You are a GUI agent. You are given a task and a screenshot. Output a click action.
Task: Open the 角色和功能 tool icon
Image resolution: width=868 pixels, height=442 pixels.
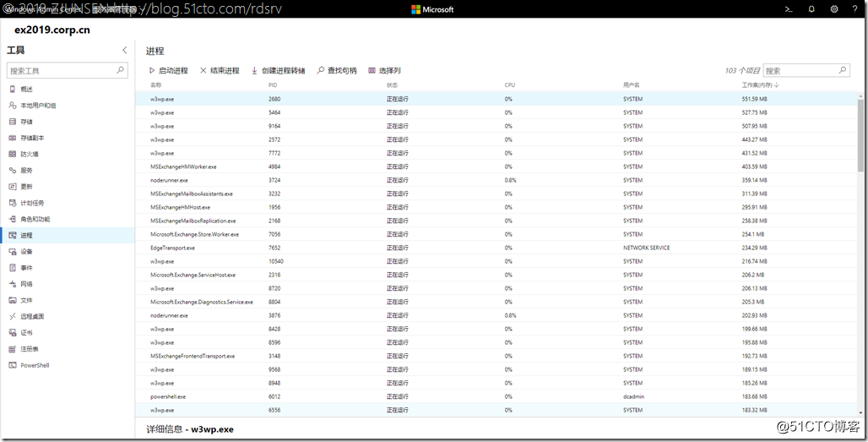point(12,219)
